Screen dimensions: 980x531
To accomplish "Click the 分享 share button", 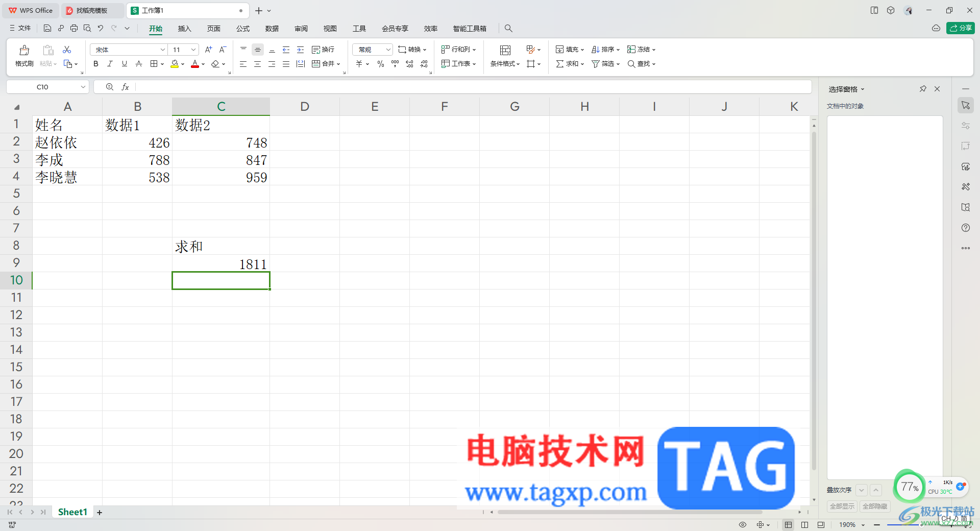I will [961, 28].
